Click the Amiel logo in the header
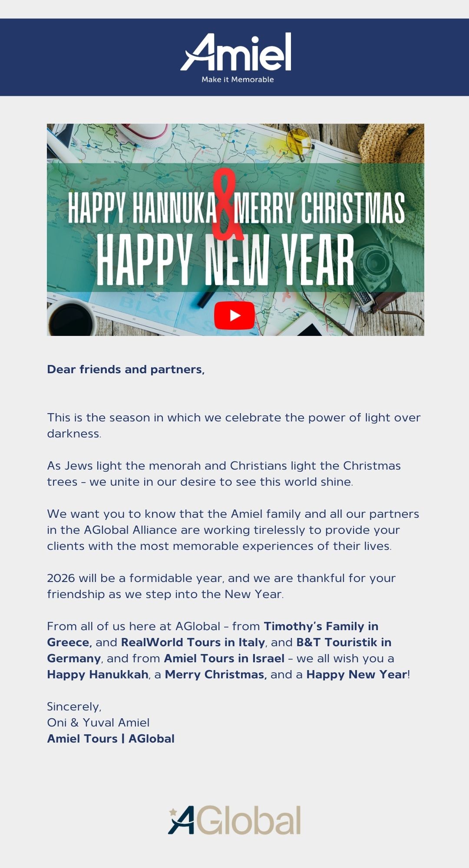This screenshot has width=469, height=868. click(237, 53)
